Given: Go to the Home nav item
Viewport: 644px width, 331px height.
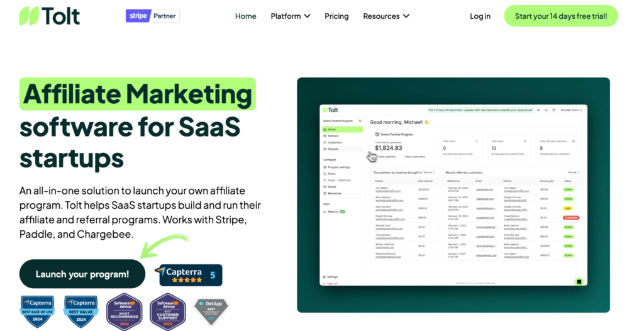Looking at the screenshot, I should coord(246,16).
